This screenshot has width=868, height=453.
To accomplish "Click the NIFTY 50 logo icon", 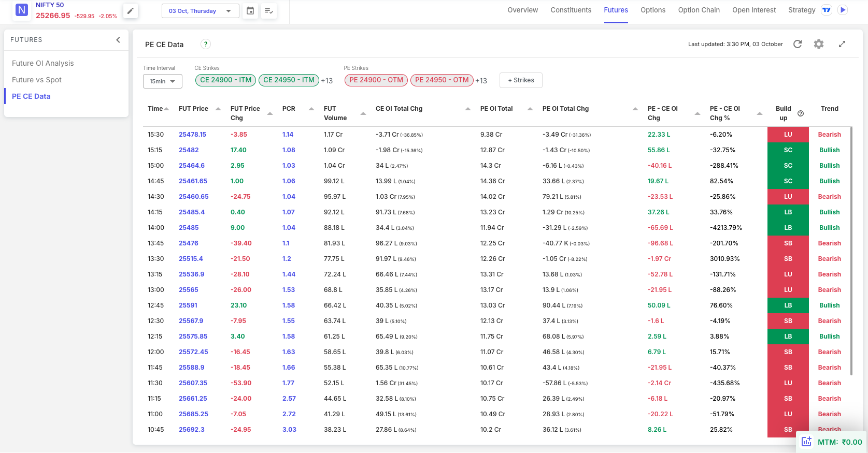I will (22, 10).
